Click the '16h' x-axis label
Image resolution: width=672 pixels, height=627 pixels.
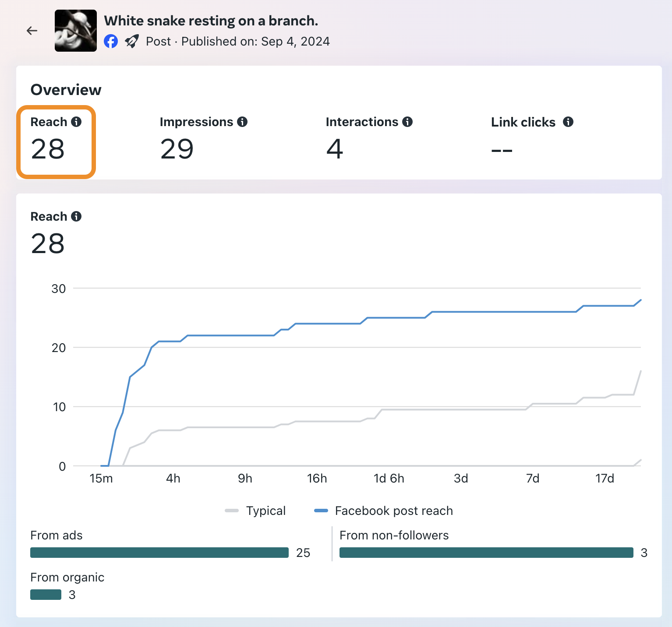[317, 478]
